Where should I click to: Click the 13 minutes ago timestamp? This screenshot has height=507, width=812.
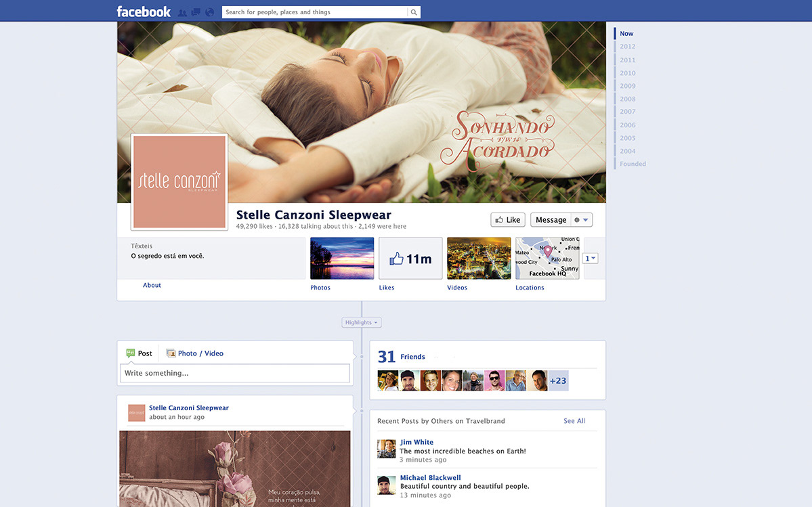(x=425, y=495)
